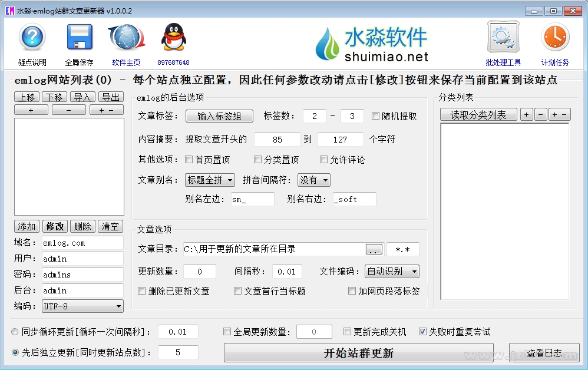Click the 全局保存 floppy disk icon
This screenshot has height=370, width=588.
(x=79, y=37)
